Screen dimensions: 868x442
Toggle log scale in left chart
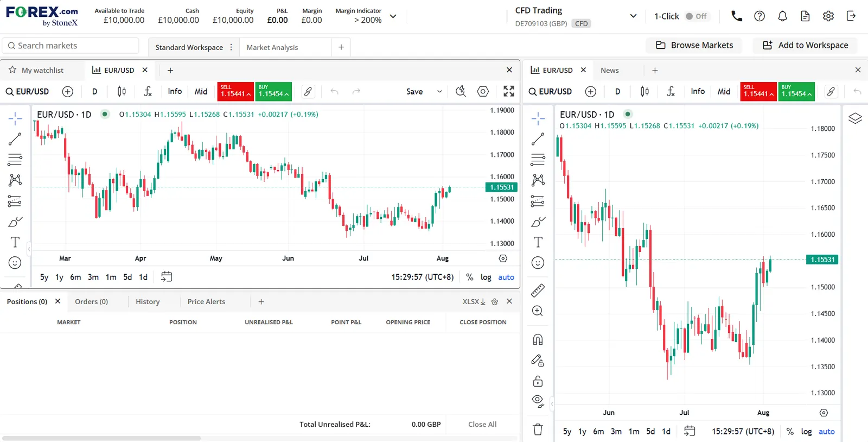click(486, 277)
